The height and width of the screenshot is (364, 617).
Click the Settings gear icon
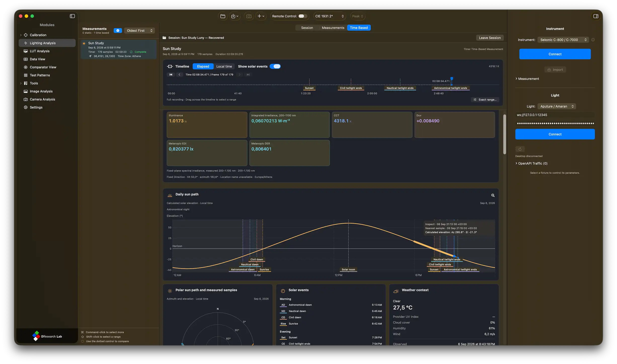tap(26, 107)
